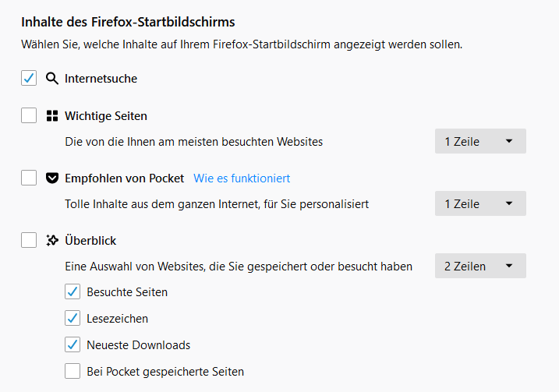
Task: Disable Neueste Downloads checkbox
Action: 73,345
